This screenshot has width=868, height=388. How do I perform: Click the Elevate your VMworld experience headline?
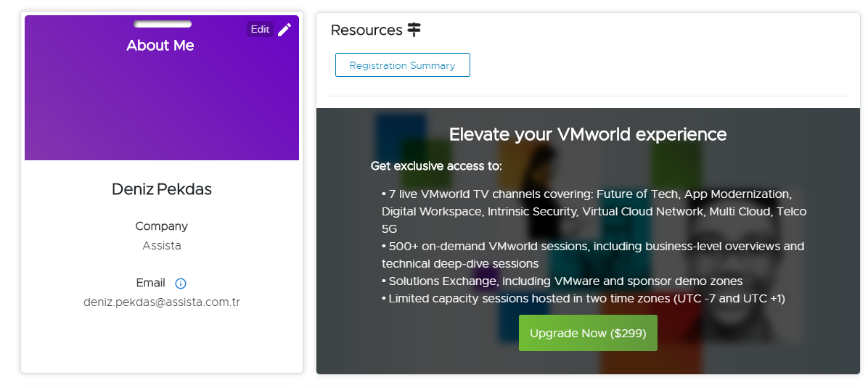point(588,134)
